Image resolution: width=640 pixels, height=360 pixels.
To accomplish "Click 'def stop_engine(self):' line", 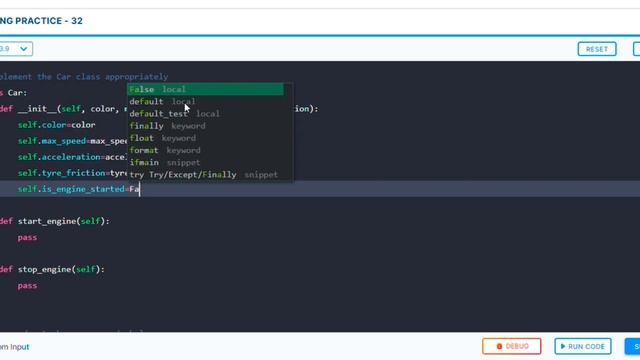I will 52,269.
